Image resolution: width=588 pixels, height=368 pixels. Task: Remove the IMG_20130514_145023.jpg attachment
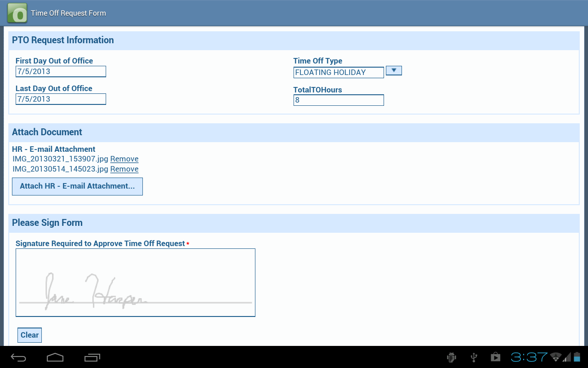click(124, 169)
